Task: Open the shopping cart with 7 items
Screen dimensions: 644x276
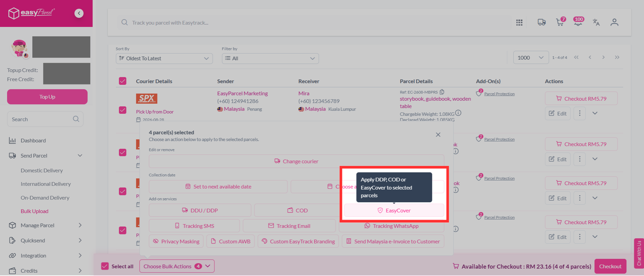Action: coord(560,22)
